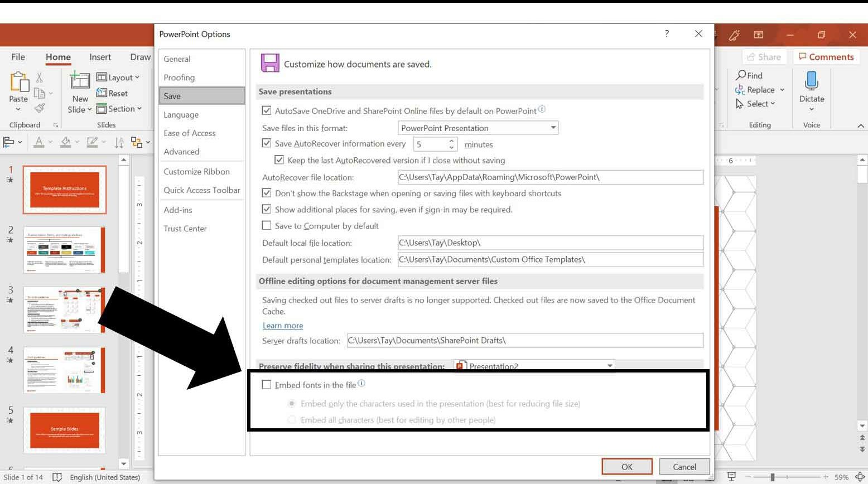Click the Font Color letter A icon
This screenshot has height=484, width=868.
[x=38, y=142]
